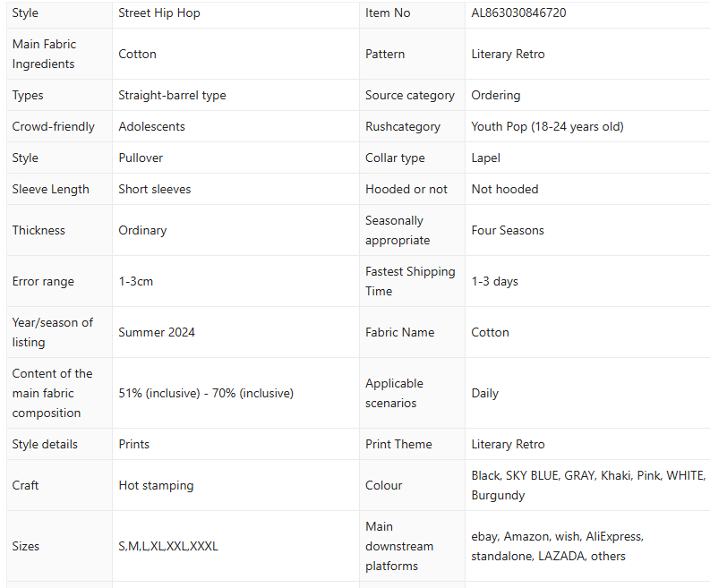Click the "Hot stamping" craft value

pos(156,485)
